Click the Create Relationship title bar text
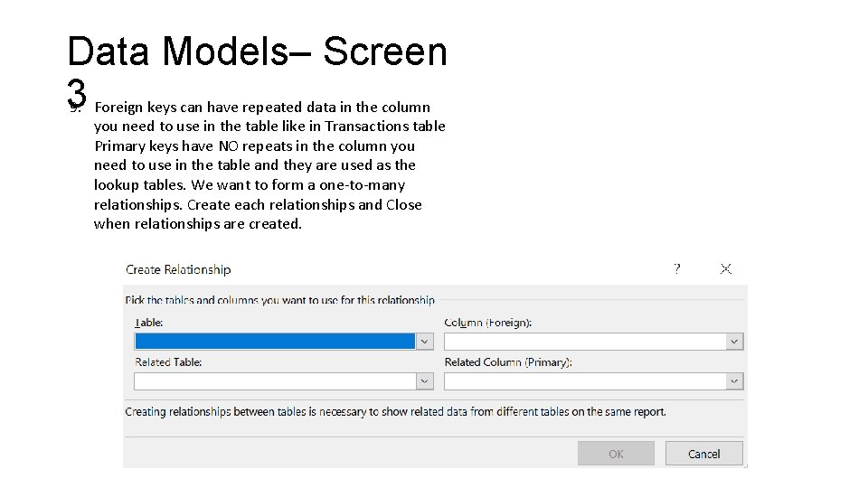 tap(178, 269)
